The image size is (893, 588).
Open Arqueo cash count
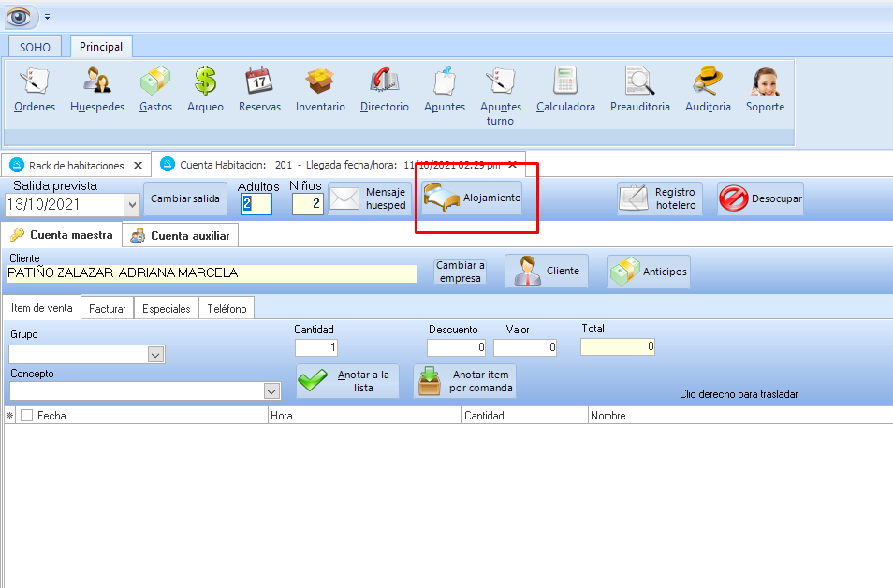coord(205,90)
